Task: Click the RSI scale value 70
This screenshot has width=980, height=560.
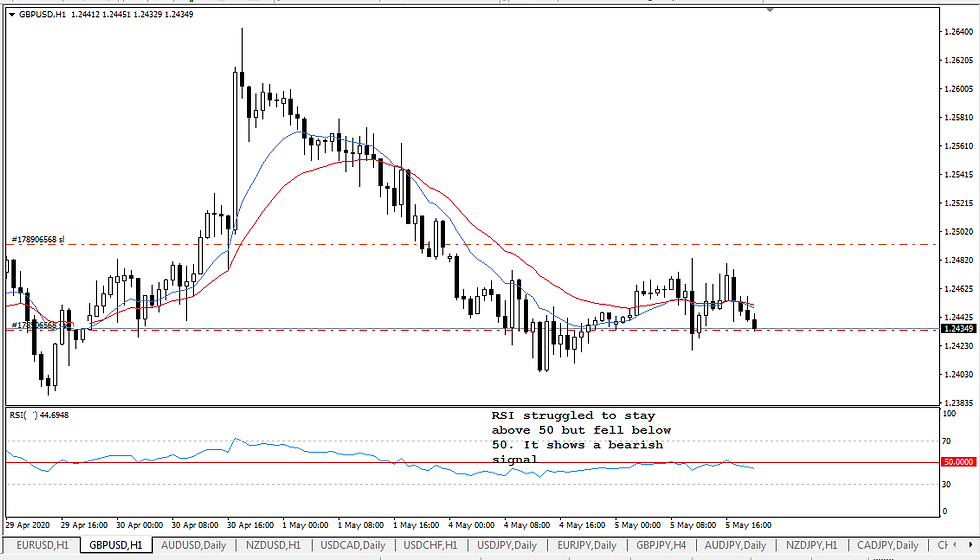Action: pyautogui.click(x=946, y=441)
